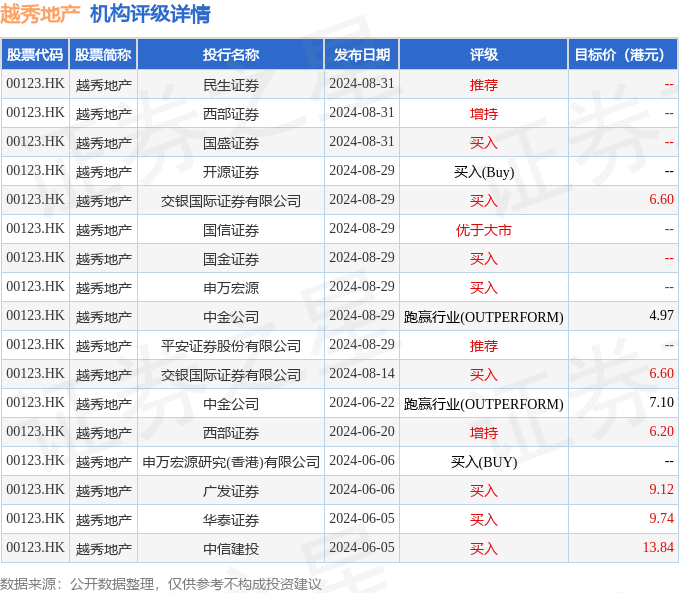The image size is (679, 593).
Task: Click the date 2024-06-22
Action: (x=362, y=403)
